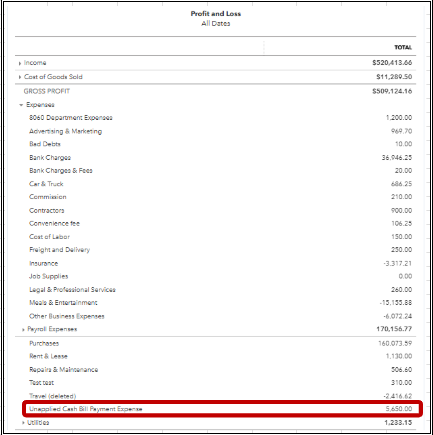Select the Job Supplies label
Screen dimensions: 433x435
click(x=48, y=276)
